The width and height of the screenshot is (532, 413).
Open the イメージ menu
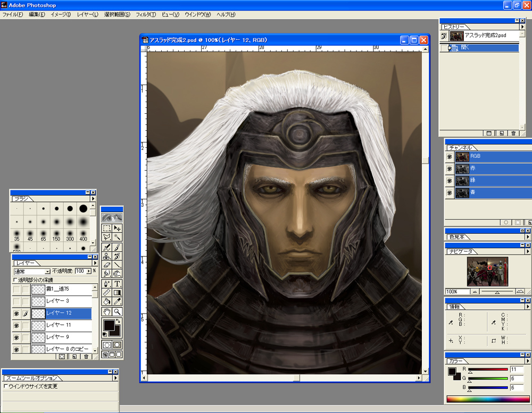61,14
